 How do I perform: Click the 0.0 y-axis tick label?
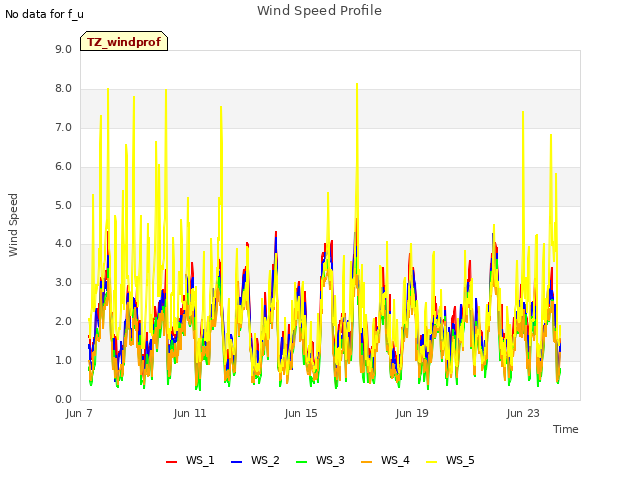63,400
